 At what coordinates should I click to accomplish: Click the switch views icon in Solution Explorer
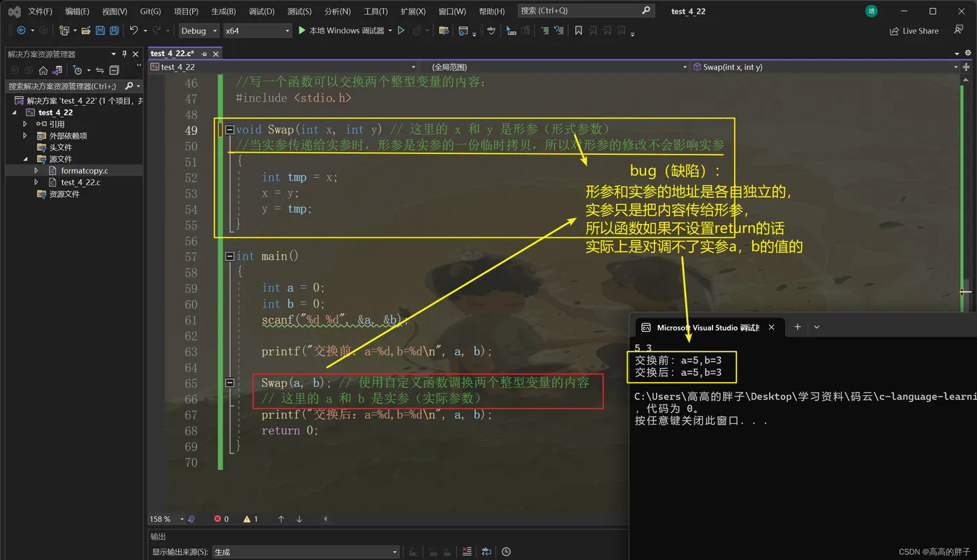59,70
